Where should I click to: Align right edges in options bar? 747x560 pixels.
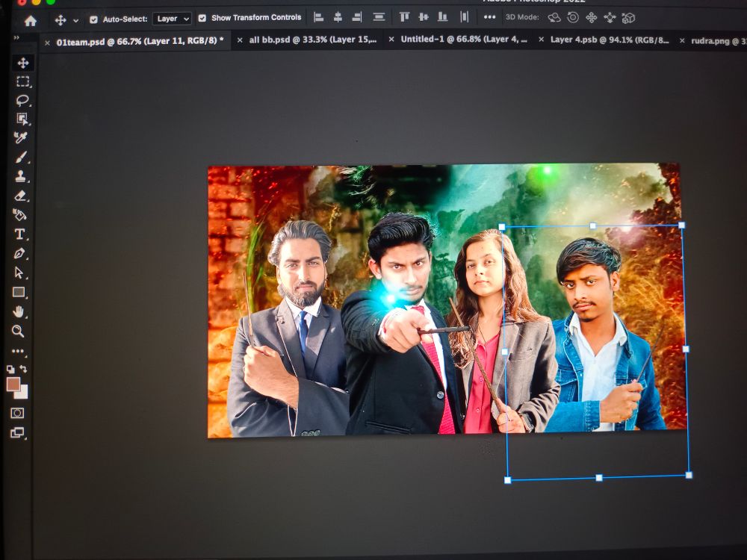pyautogui.click(x=357, y=18)
